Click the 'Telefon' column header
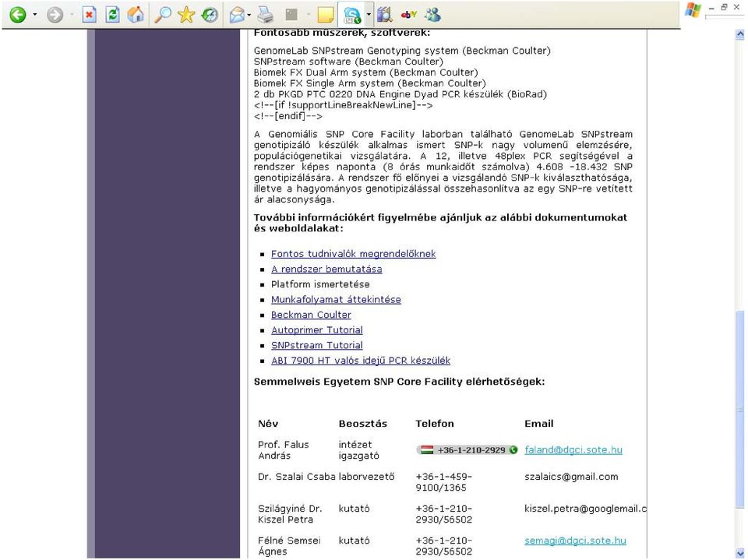This screenshot has height=560, width=748. pos(435,424)
